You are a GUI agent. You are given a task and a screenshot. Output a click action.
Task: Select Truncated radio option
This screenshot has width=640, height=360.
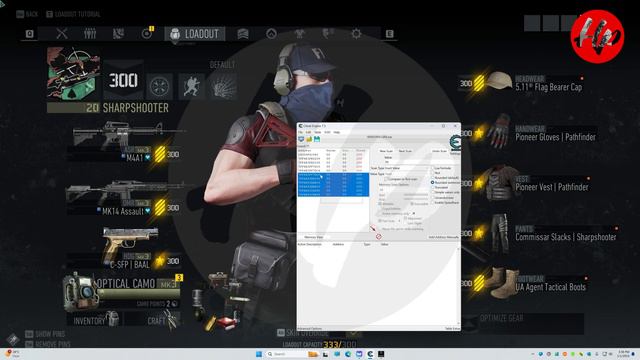pyautogui.click(x=440, y=188)
